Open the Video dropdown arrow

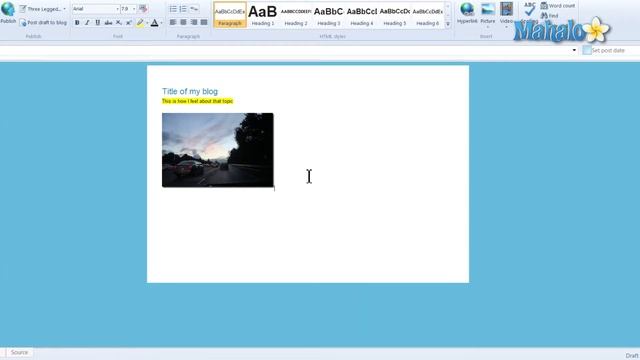pos(507,27)
